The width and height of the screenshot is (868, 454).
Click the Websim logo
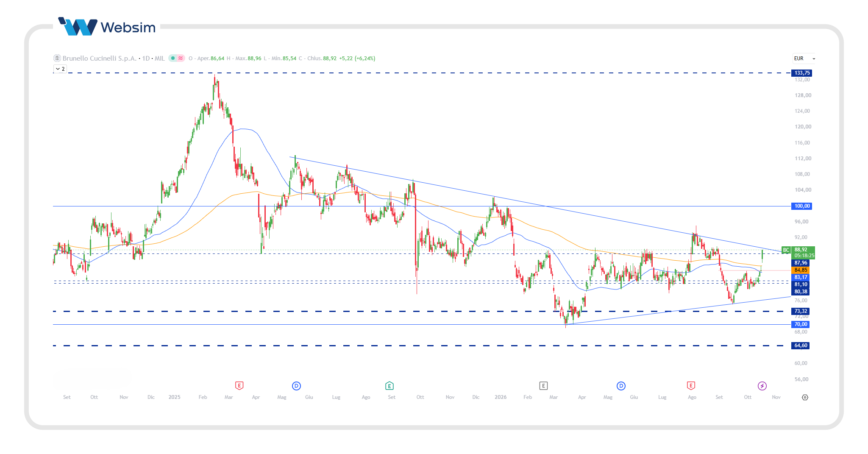107,27
